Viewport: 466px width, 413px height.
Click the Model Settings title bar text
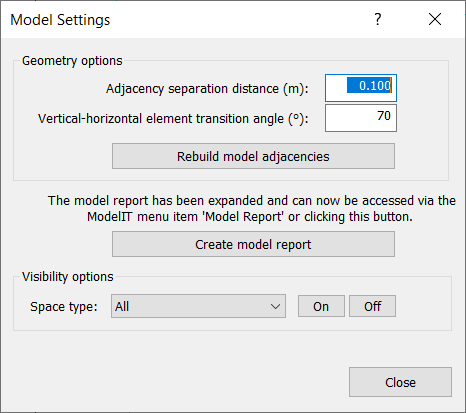(60, 20)
